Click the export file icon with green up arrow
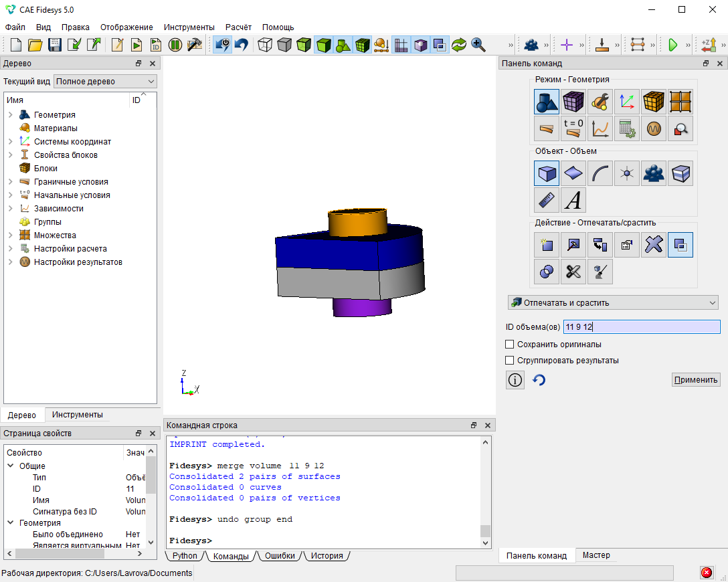The height and width of the screenshot is (582, 728). point(94,45)
